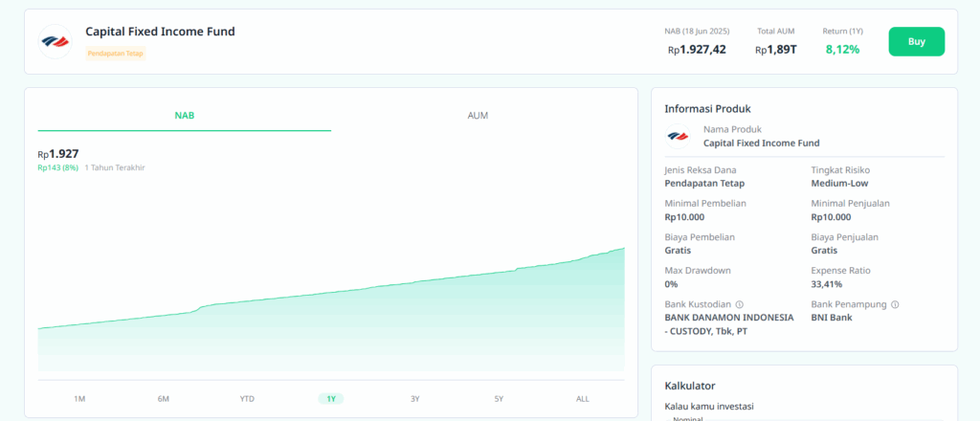Select the 3Y time range
This screenshot has height=421, width=980.
click(x=415, y=398)
